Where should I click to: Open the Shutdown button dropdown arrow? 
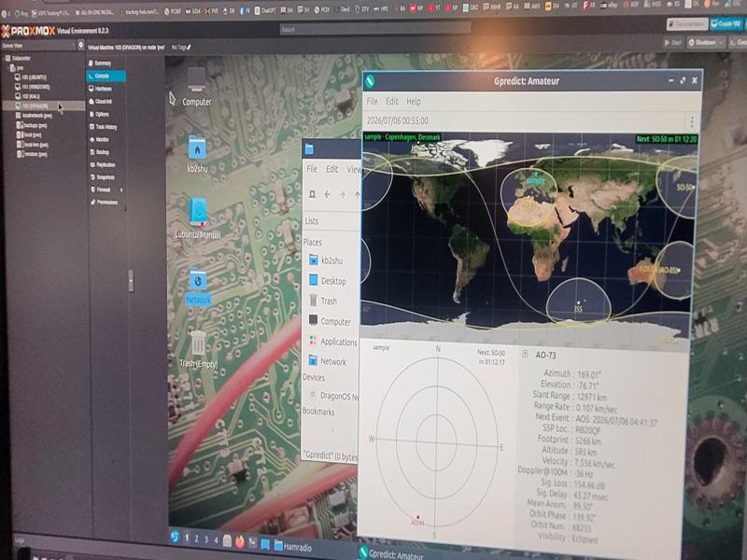721,43
